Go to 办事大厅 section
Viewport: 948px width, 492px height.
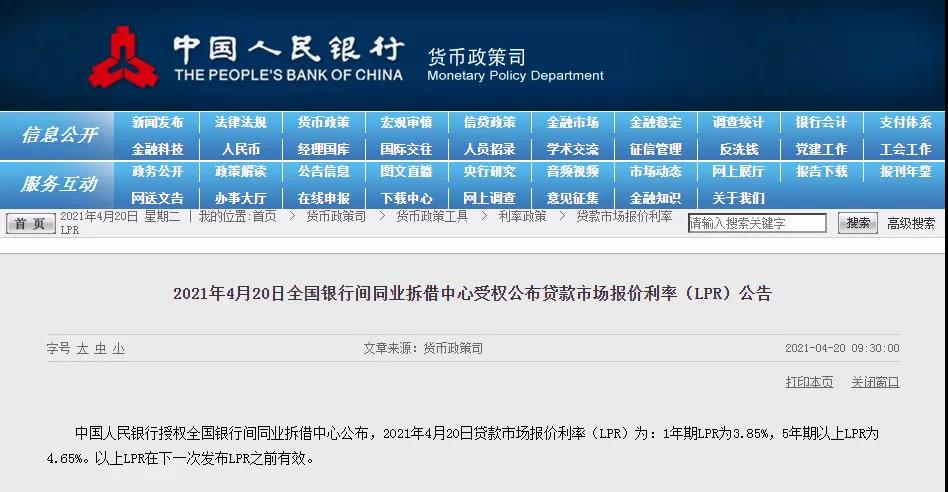pos(241,198)
